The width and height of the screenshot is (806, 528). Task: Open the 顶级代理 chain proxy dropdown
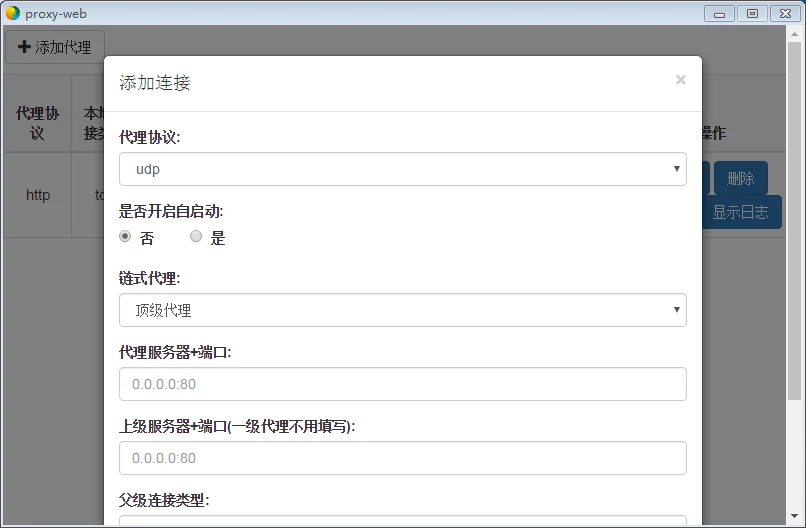(x=402, y=310)
